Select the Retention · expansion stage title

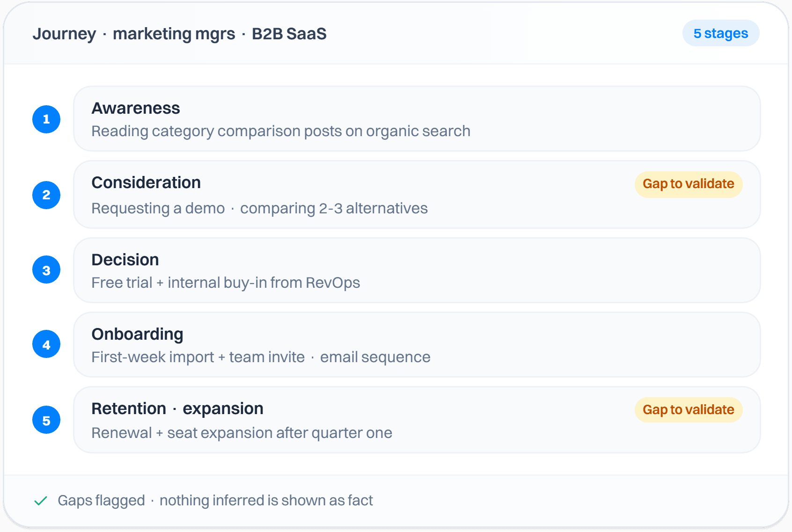click(x=177, y=408)
